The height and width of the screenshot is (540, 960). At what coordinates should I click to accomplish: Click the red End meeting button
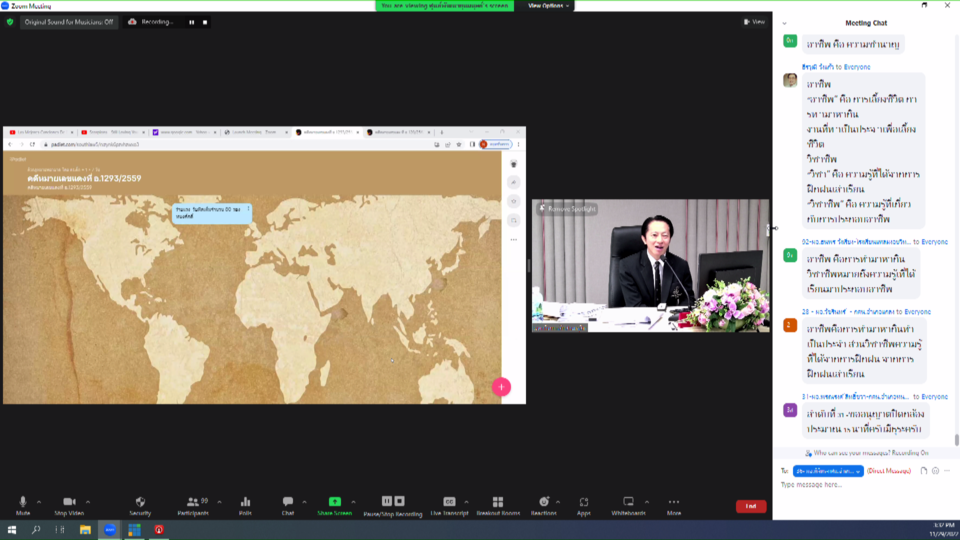pos(751,506)
